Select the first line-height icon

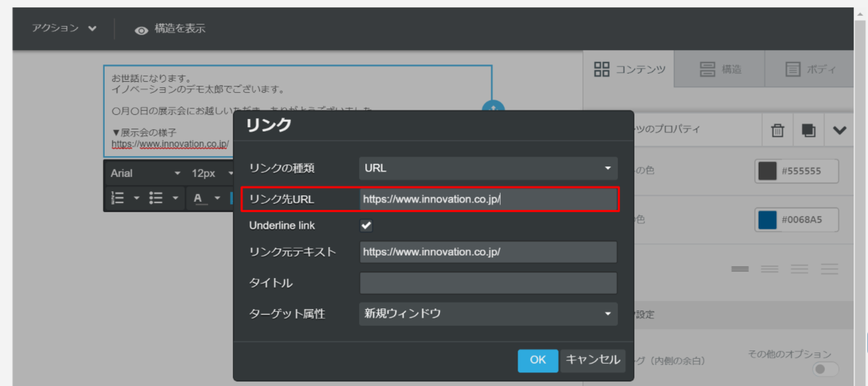739,269
